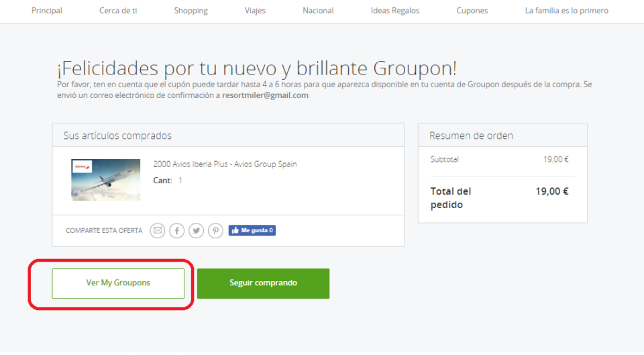Screen dimensions: 644x355
Task: Open the Principal navigation tab
Action: 47,11
